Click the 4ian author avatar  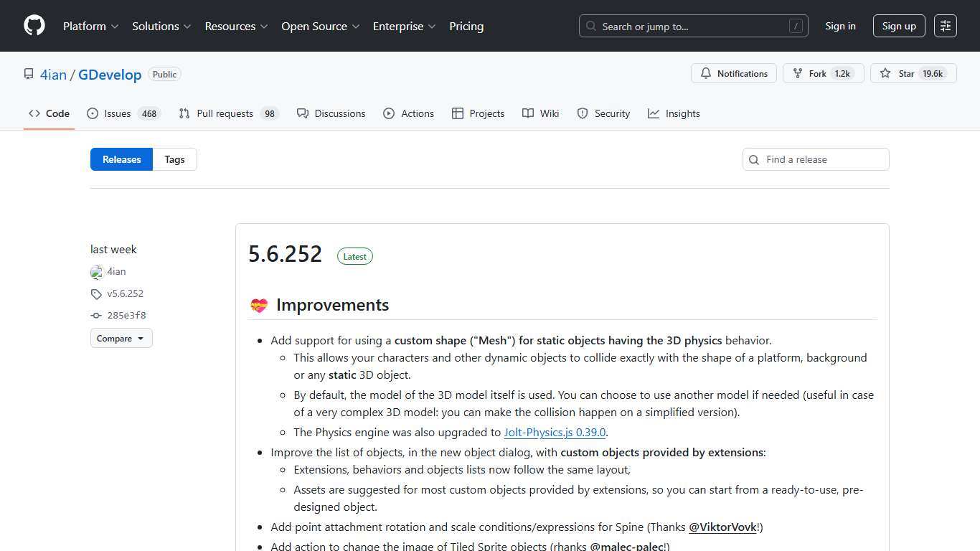(x=97, y=272)
